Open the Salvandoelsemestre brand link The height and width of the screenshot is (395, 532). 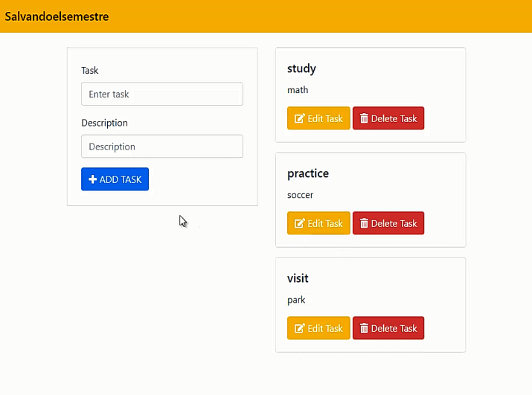57,16
